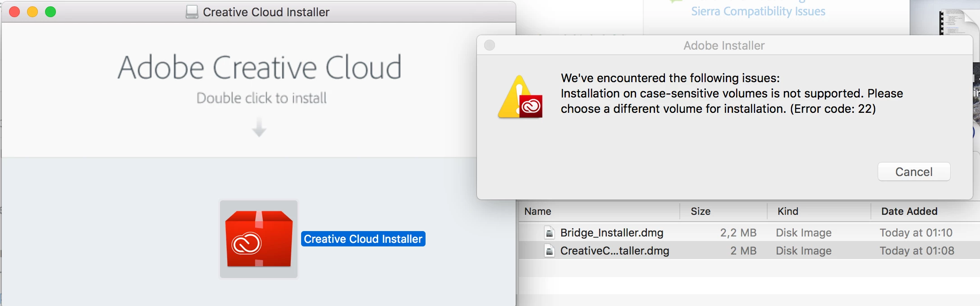This screenshot has width=980, height=306.
Task: Select Bridge_Installer.dmg file in Finder
Action: [612, 232]
